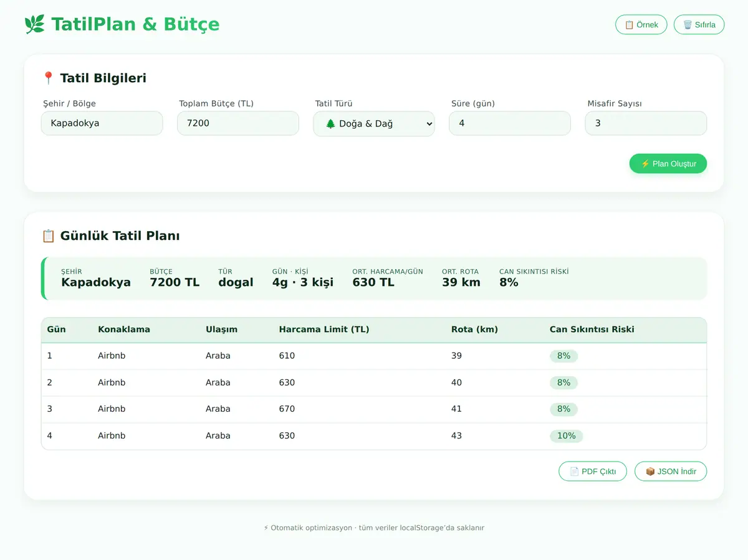The width and height of the screenshot is (748, 560).
Task: Focus the Süre (gün) input field
Action: point(510,123)
